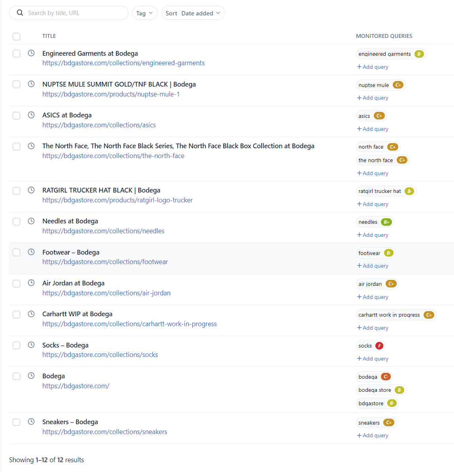The width and height of the screenshot is (454, 476).
Task: Open the the-north-face collection URL
Action: pyautogui.click(x=113, y=156)
